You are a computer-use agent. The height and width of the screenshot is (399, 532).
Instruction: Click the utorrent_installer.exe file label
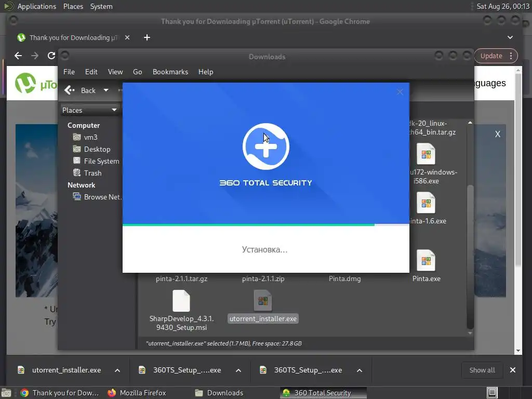click(x=263, y=319)
